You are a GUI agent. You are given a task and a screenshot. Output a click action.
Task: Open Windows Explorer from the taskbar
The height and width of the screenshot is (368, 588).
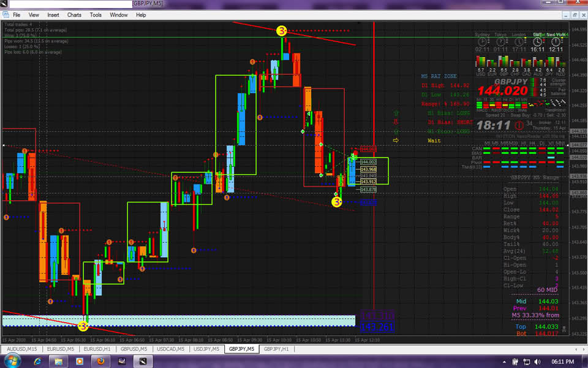pos(59,361)
